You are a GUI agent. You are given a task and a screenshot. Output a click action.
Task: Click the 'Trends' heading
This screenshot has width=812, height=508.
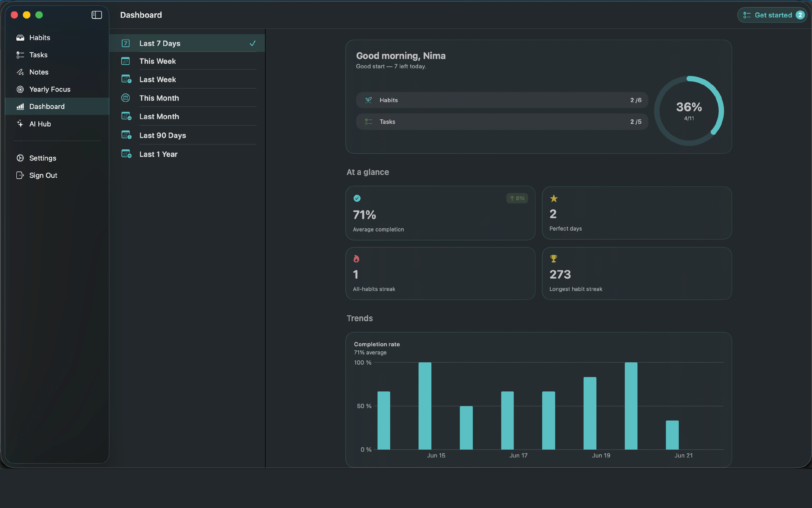coord(360,318)
